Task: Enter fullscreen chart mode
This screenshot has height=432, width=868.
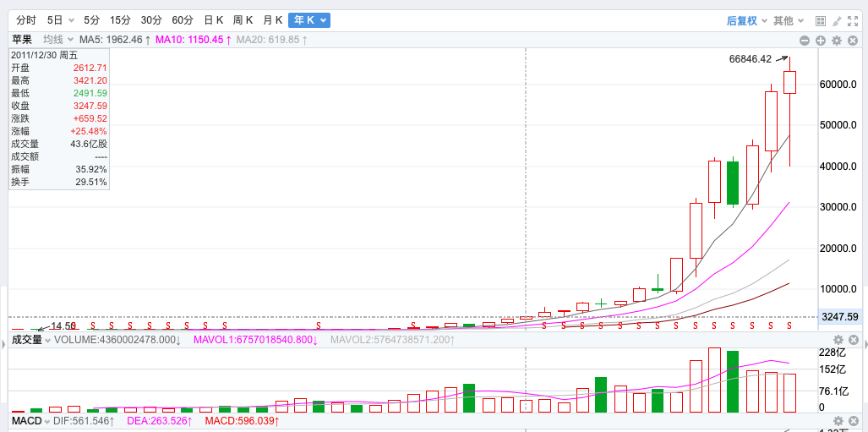Action: 854,20
